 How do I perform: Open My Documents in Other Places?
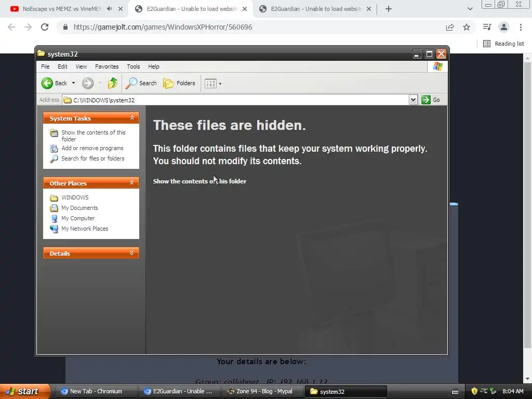pos(79,208)
